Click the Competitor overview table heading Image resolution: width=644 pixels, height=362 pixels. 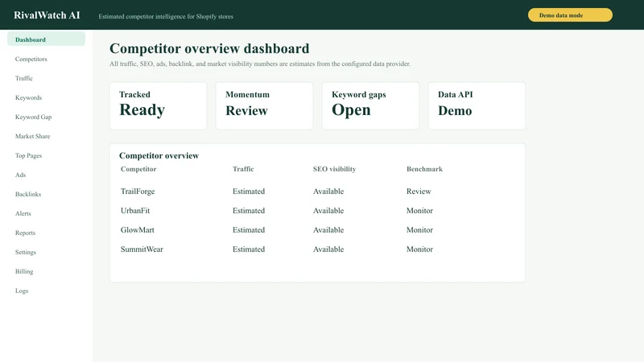coord(159,155)
